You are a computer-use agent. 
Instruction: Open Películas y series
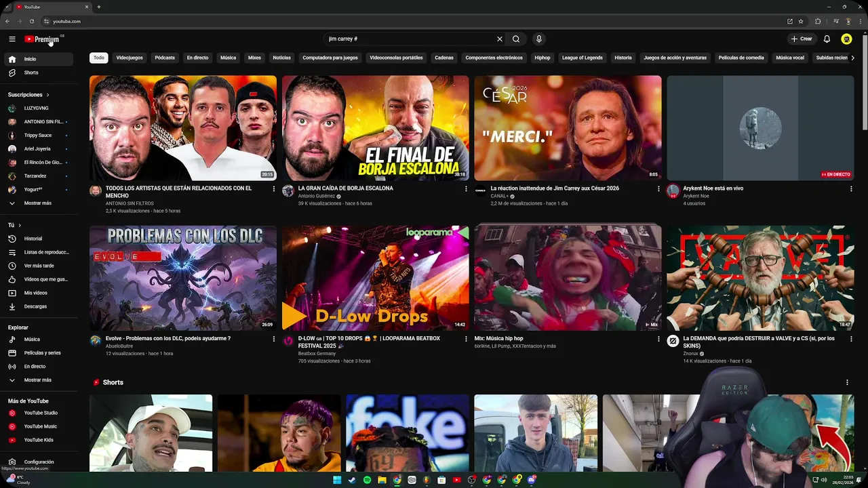(x=37, y=352)
